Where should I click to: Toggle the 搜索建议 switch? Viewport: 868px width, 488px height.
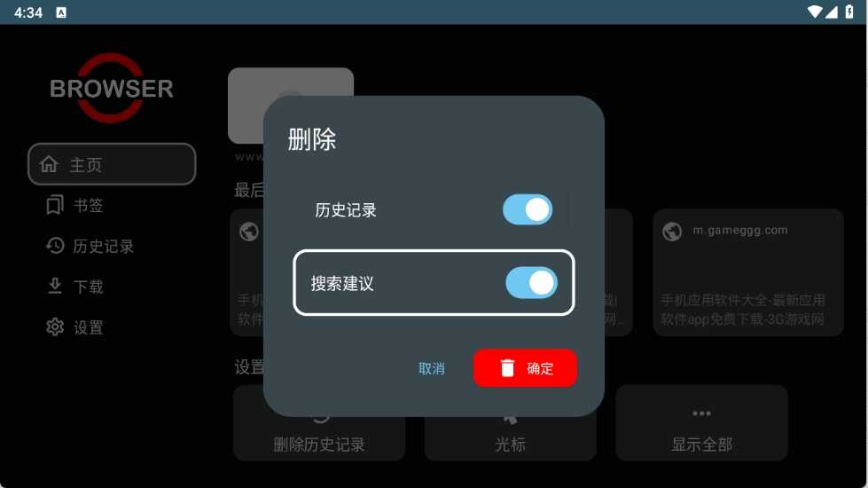point(531,282)
